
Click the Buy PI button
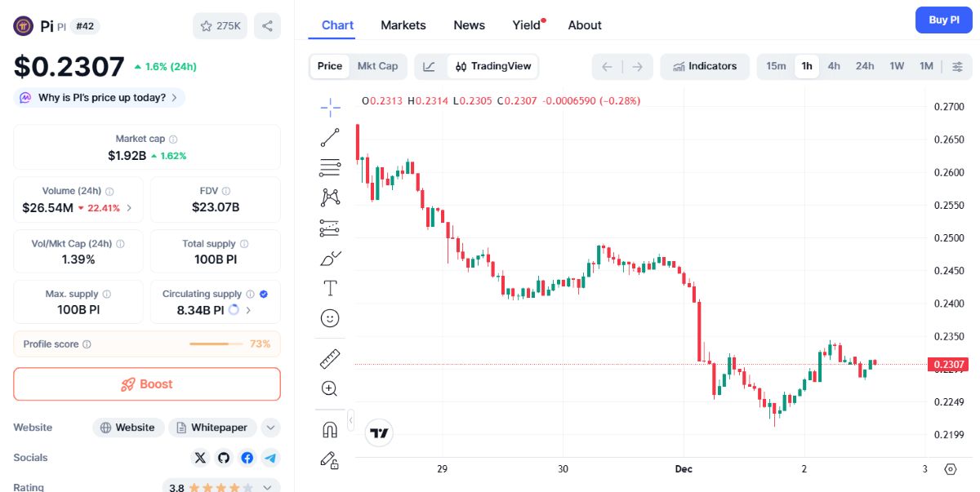coord(944,20)
